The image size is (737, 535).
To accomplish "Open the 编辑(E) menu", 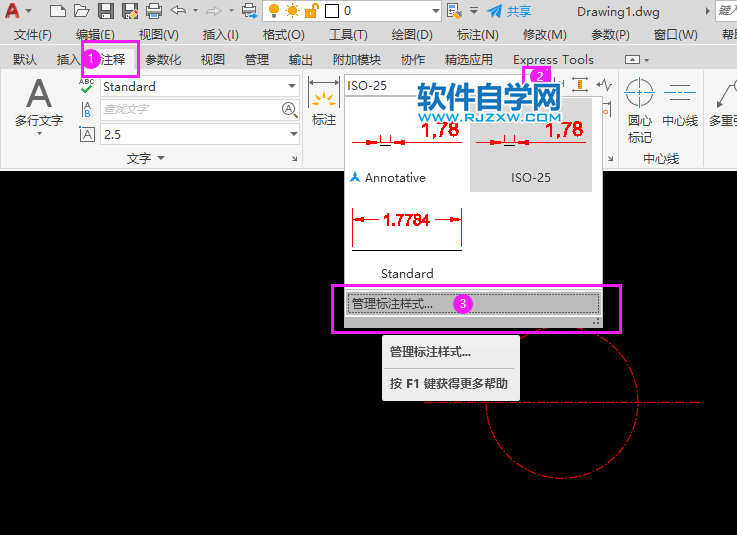I will [95, 35].
